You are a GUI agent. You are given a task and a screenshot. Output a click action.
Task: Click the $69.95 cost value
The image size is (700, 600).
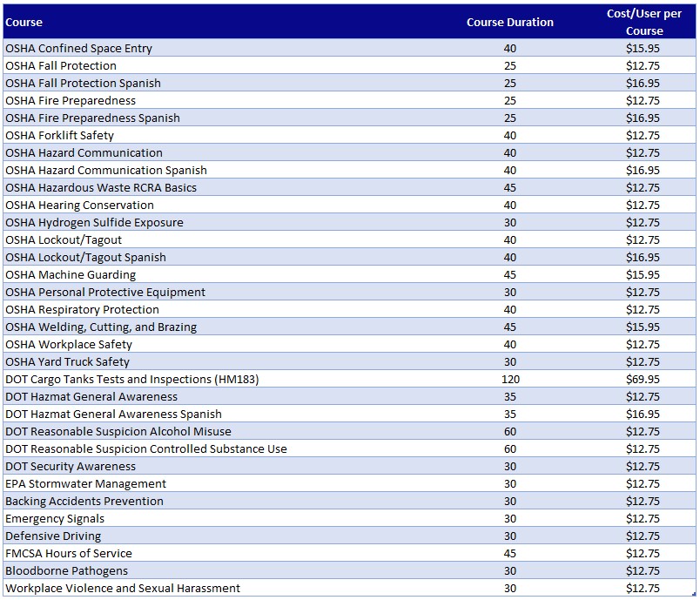point(643,379)
